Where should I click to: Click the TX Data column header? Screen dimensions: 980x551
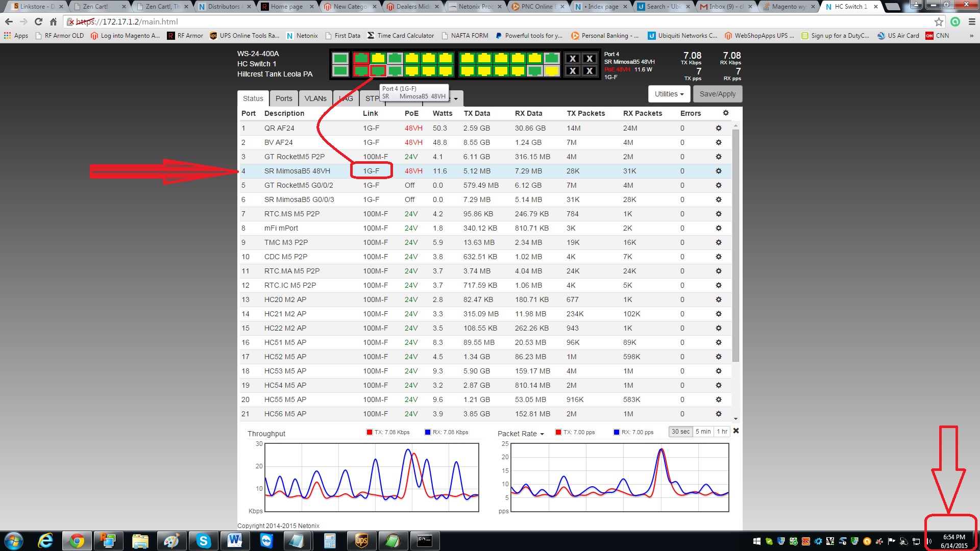click(477, 113)
